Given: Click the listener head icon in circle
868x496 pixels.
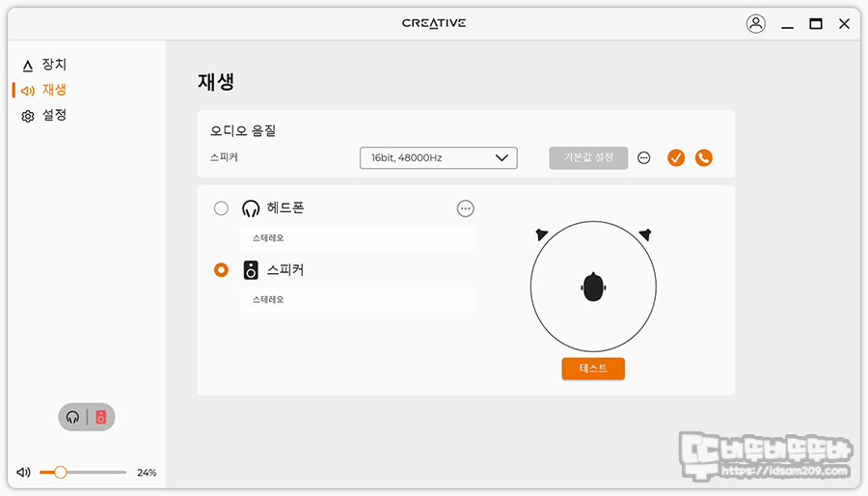Looking at the screenshot, I should click(x=593, y=287).
